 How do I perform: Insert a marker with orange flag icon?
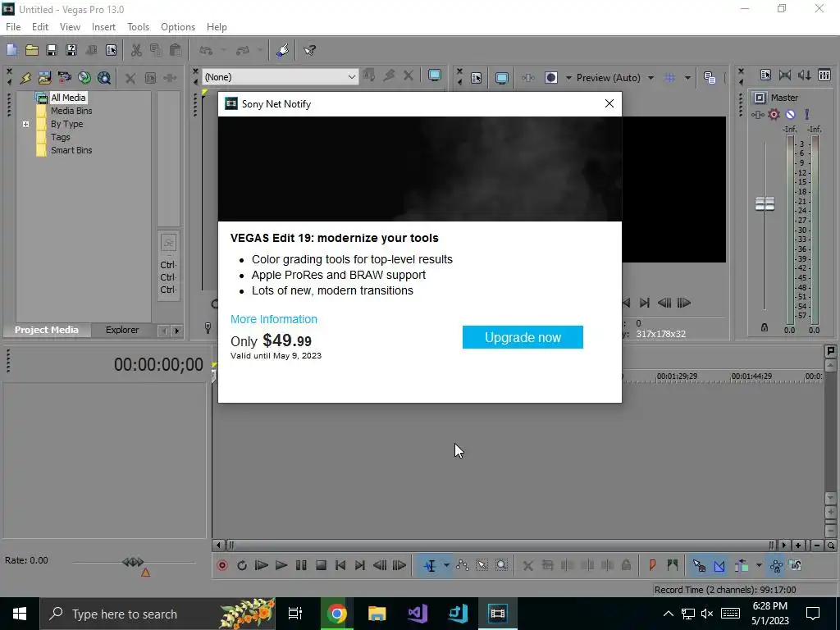pos(652,565)
